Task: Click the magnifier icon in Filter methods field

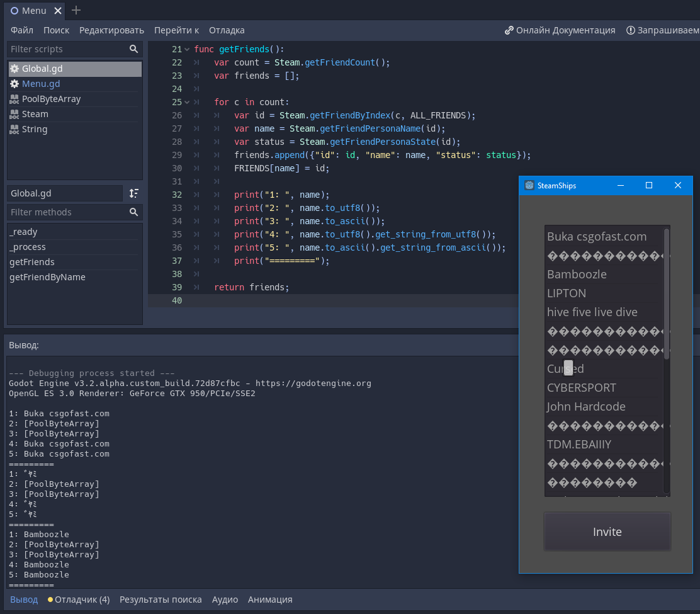Action: coord(133,212)
